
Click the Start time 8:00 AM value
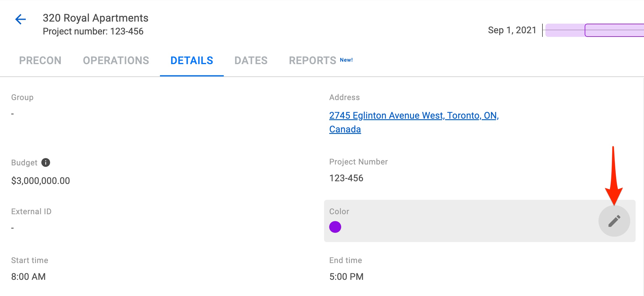click(x=28, y=277)
